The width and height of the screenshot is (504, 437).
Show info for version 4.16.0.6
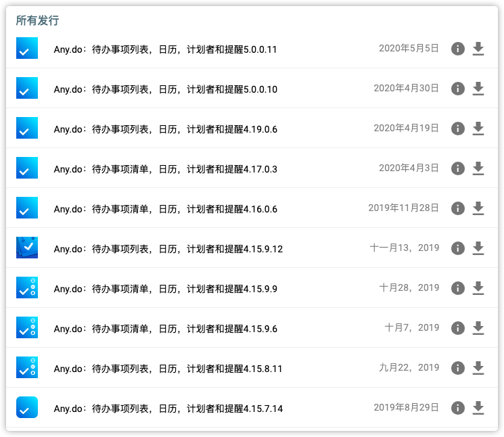pos(458,208)
